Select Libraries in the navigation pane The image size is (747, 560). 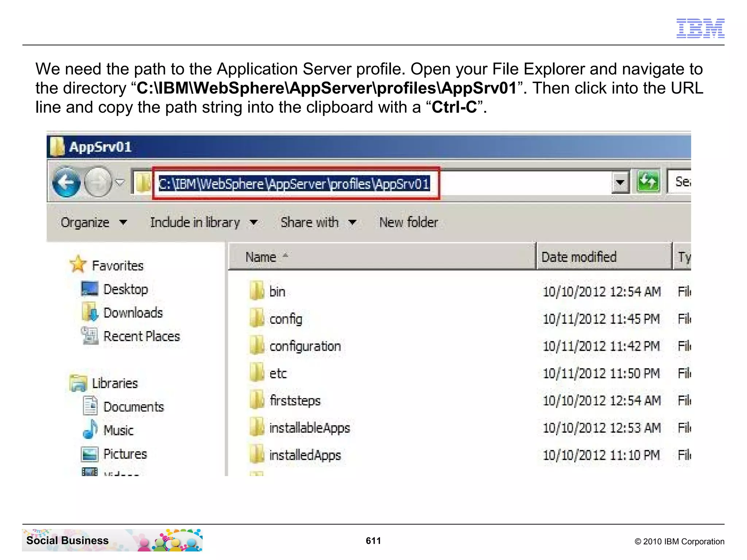tap(115, 384)
